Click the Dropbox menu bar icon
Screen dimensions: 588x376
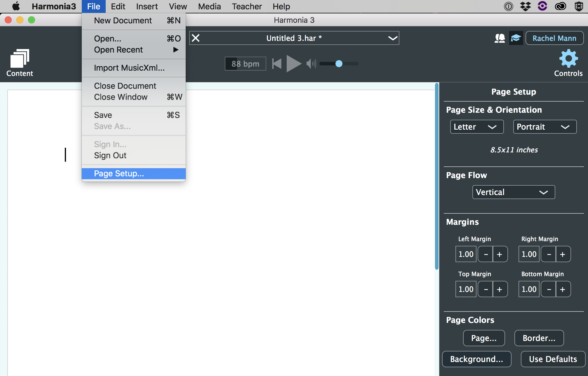(x=525, y=6)
